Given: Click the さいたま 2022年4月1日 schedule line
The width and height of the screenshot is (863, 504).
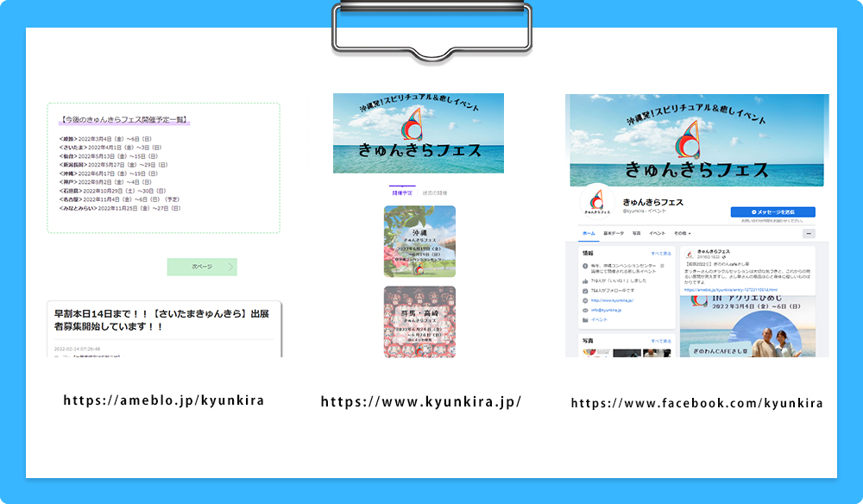Looking at the screenshot, I should (110, 148).
